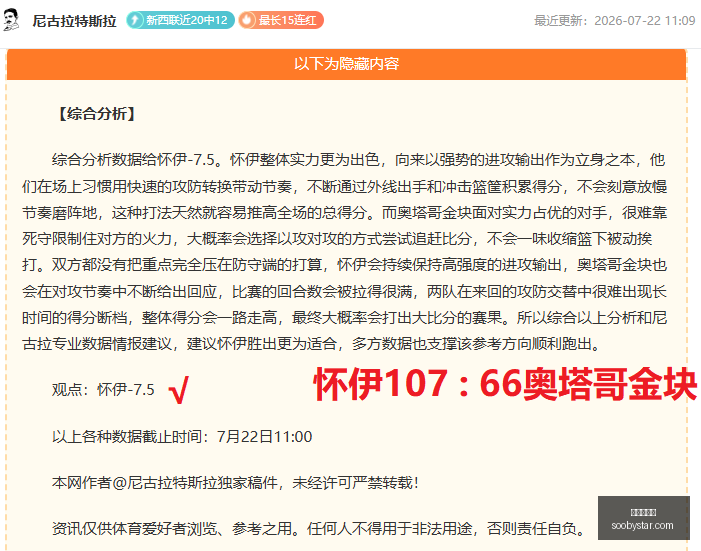Click the line 以上各种数据截止时间：7月22日11:00
This screenshot has width=701, height=551.
coord(182,437)
